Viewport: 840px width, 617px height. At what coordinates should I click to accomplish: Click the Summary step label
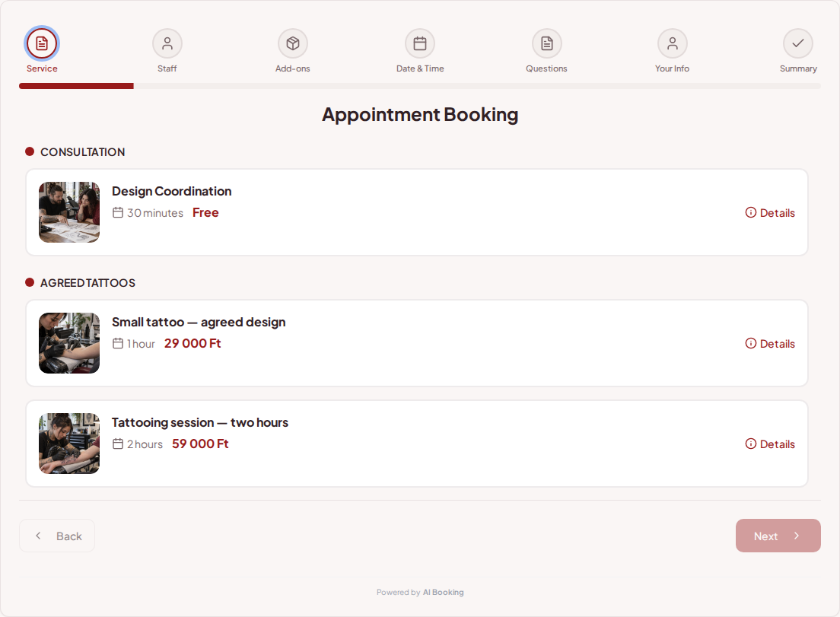pos(798,68)
